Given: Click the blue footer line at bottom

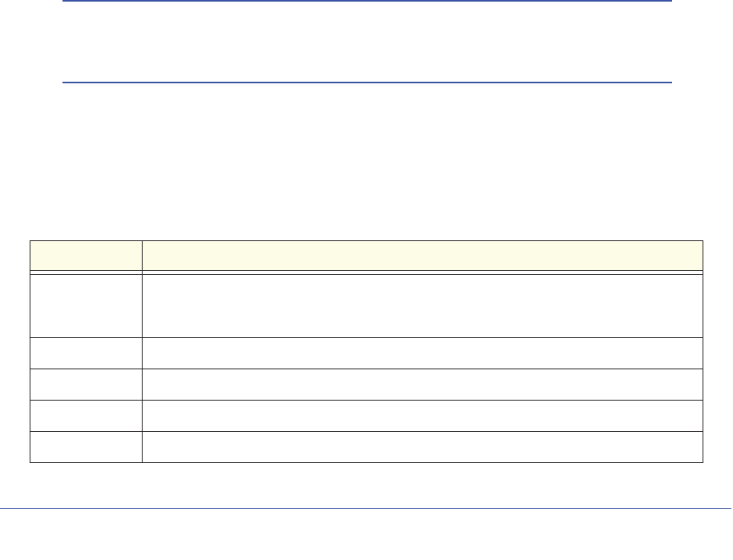Looking at the screenshot, I should click(x=366, y=508).
